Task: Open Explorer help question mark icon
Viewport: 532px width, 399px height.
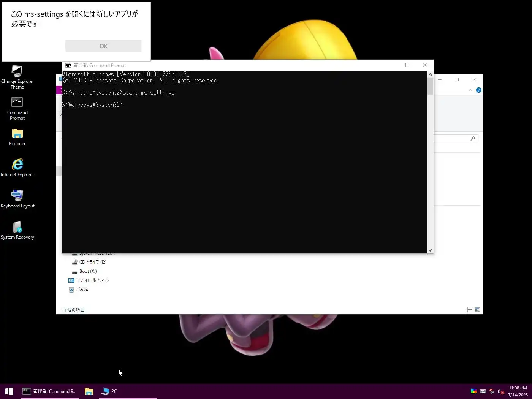Action: click(479, 90)
